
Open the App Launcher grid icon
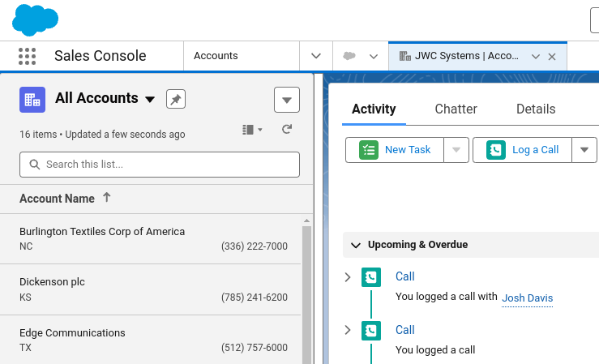coord(27,56)
